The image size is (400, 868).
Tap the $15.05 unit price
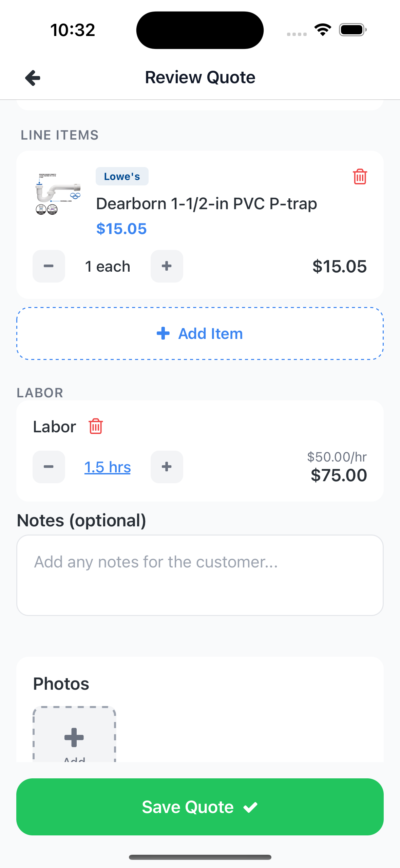click(x=121, y=229)
